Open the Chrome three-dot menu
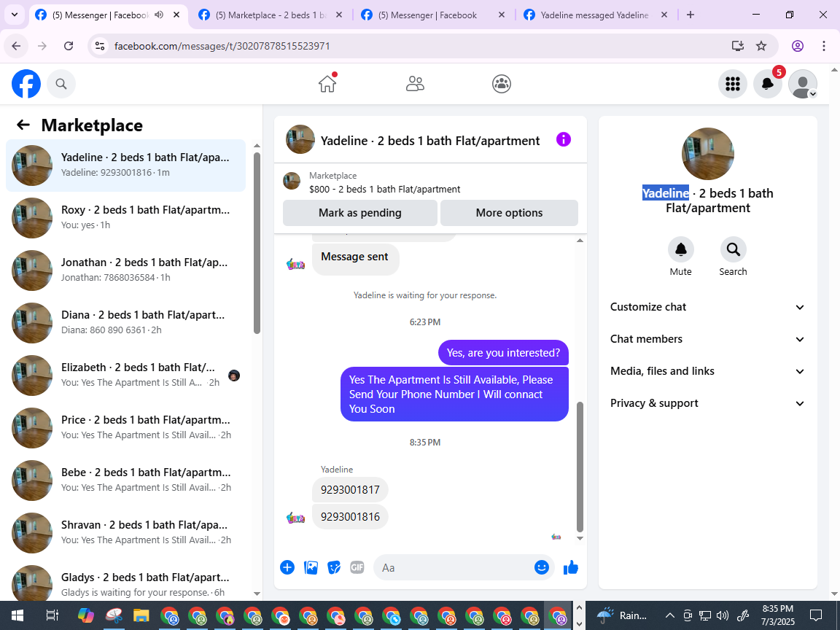The width and height of the screenshot is (840, 630). click(824, 46)
